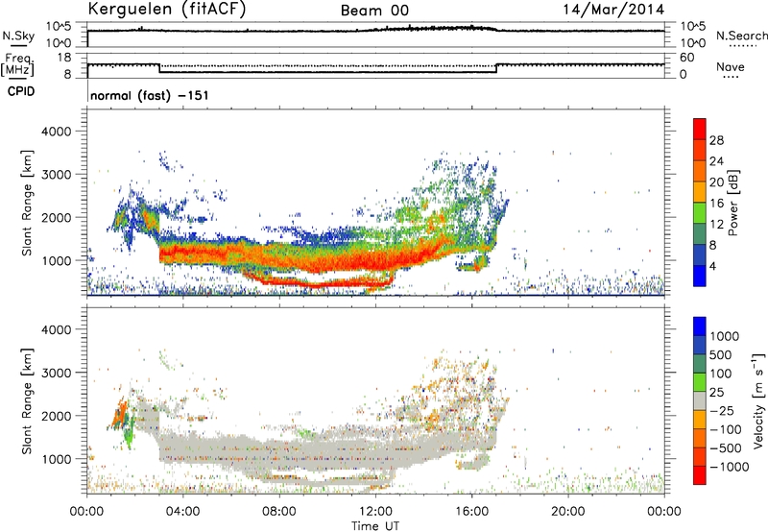This screenshot has height=532, width=768.
Task: Click the gray ground-scatter velocity region
Action: pyautogui.click(x=324, y=450)
